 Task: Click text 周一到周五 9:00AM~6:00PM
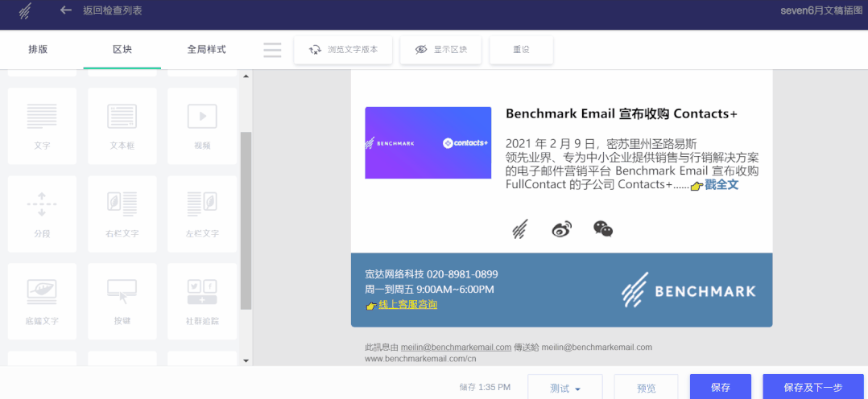click(430, 290)
